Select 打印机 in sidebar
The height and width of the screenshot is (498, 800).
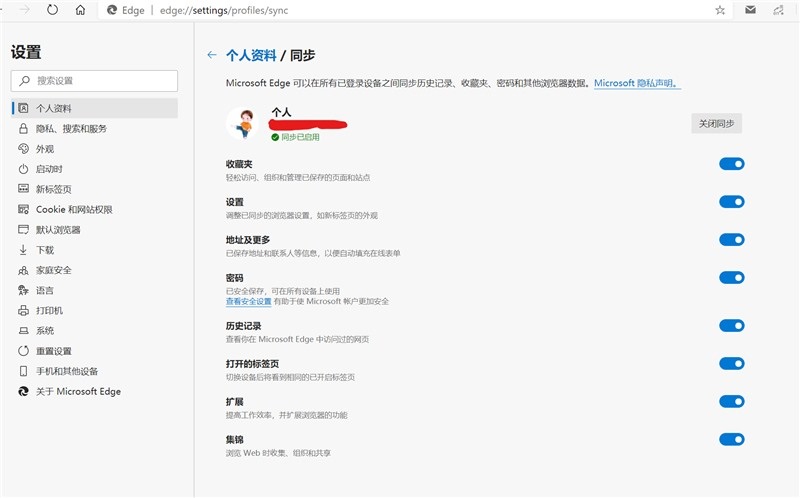pyautogui.click(x=94, y=310)
